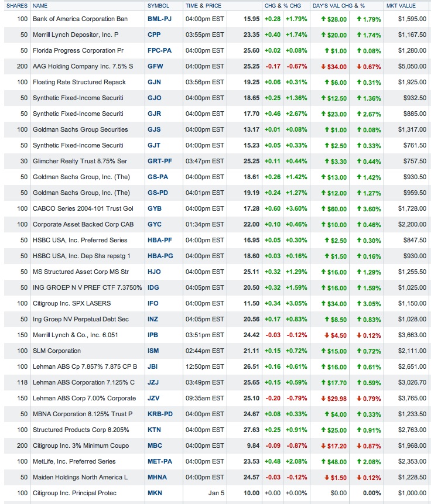This screenshot has width=431, height=504.
Task: Click the HBA-PF ticker symbol
Action: click(159, 240)
